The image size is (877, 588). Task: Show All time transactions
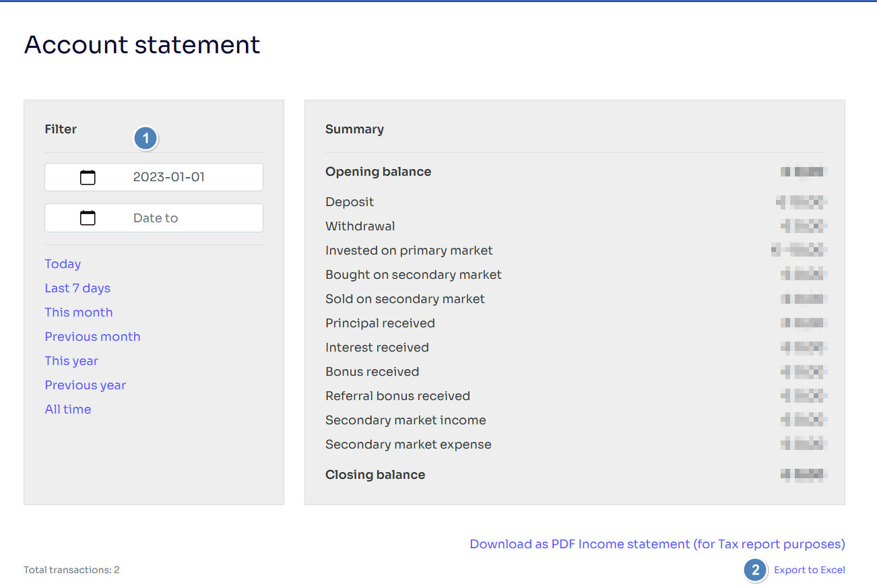(68, 410)
